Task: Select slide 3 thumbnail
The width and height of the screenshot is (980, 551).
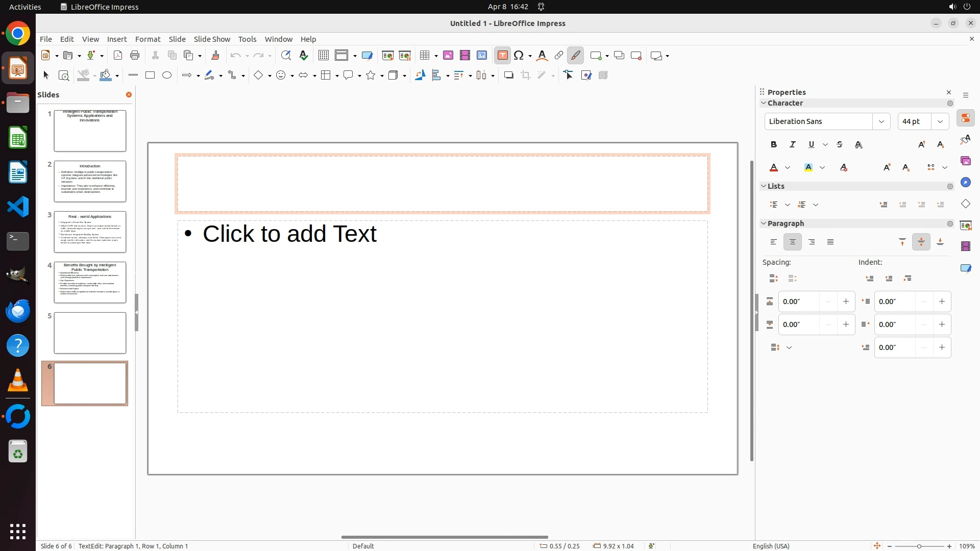Action: (x=90, y=232)
